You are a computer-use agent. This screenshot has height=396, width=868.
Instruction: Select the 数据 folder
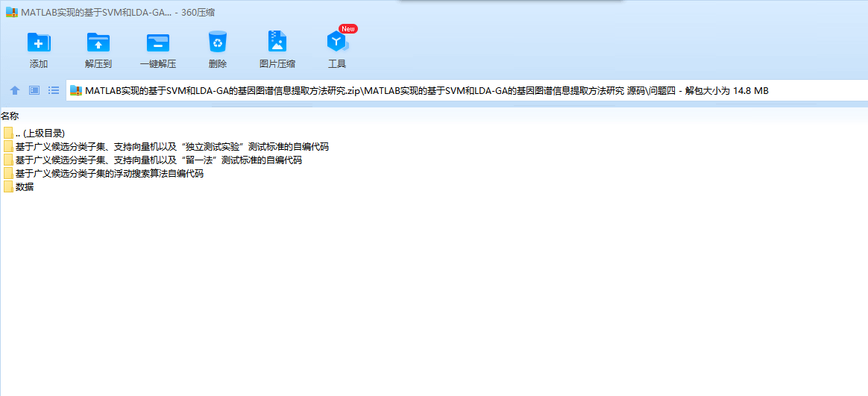click(18, 186)
